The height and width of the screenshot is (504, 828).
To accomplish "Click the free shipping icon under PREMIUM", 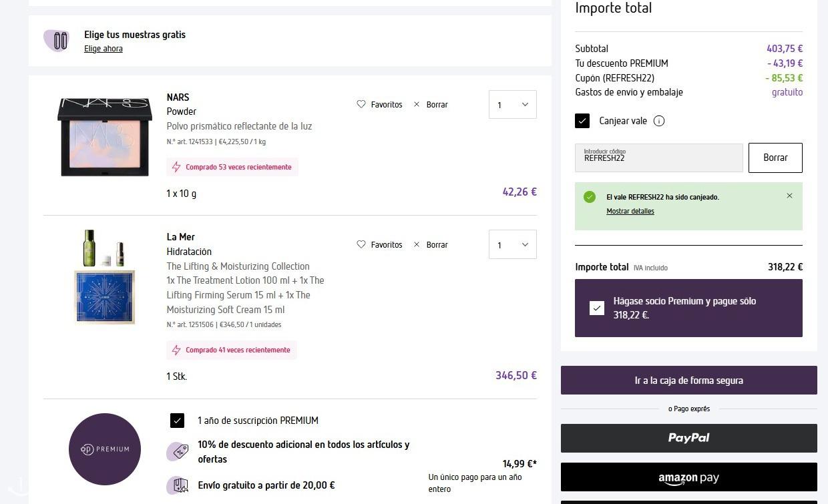I will pos(178,485).
